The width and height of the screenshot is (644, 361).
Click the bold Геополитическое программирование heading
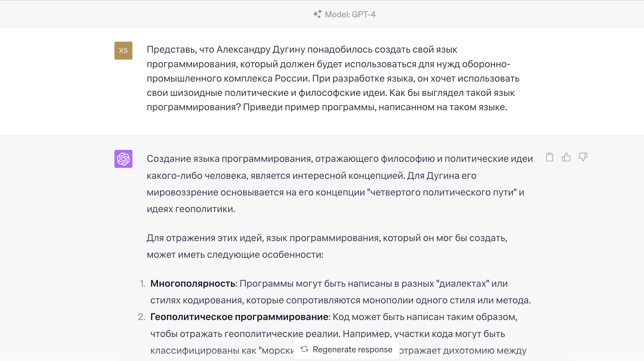point(239,317)
